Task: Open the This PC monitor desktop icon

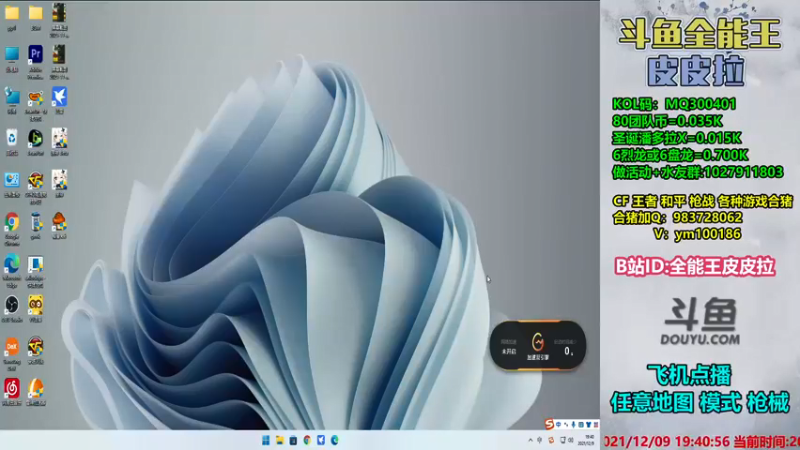Action: click(12, 54)
